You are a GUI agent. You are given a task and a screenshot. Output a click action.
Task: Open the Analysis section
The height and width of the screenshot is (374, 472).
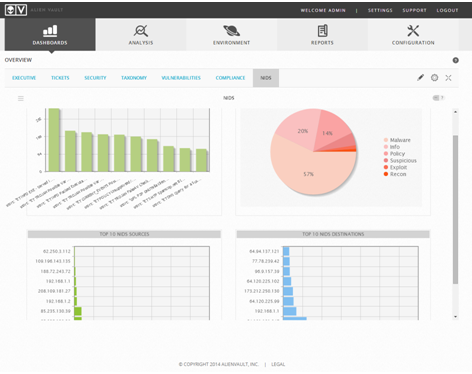(141, 35)
